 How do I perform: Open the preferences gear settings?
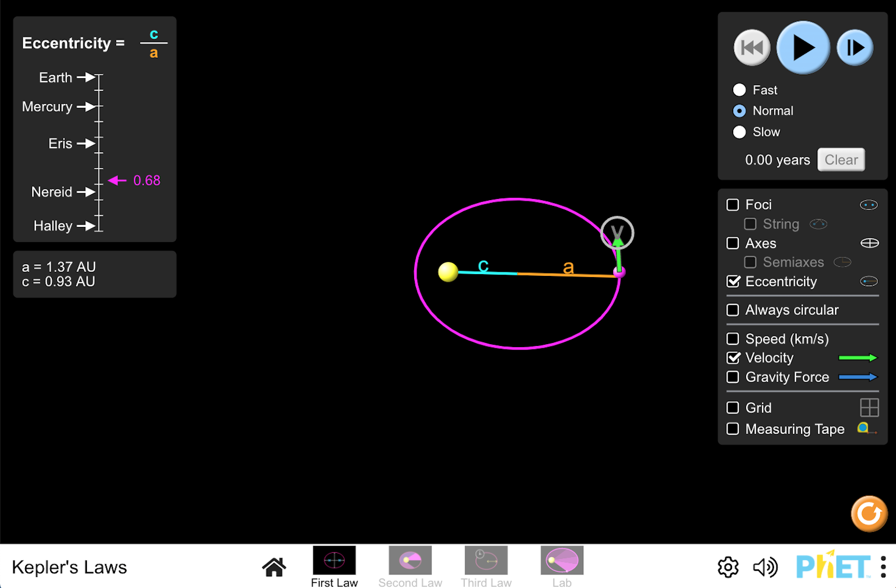(727, 566)
